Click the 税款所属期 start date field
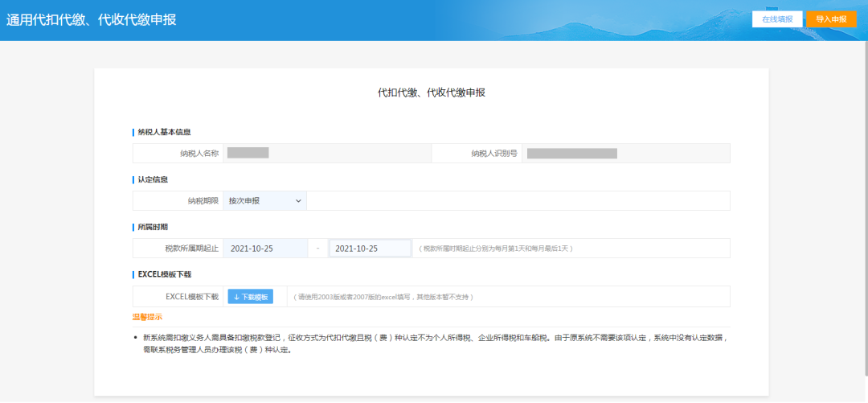This screenshot has height=403, width=868. coord(265,249)
